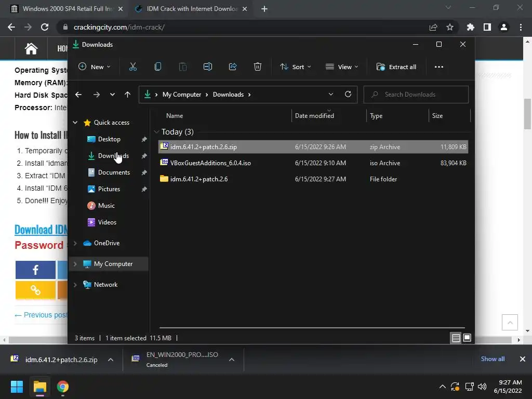Image resolution: width=532 pixels, height=399 pixels.
Task: Open a new Chrome tab
Action: (x=264, y=9)
